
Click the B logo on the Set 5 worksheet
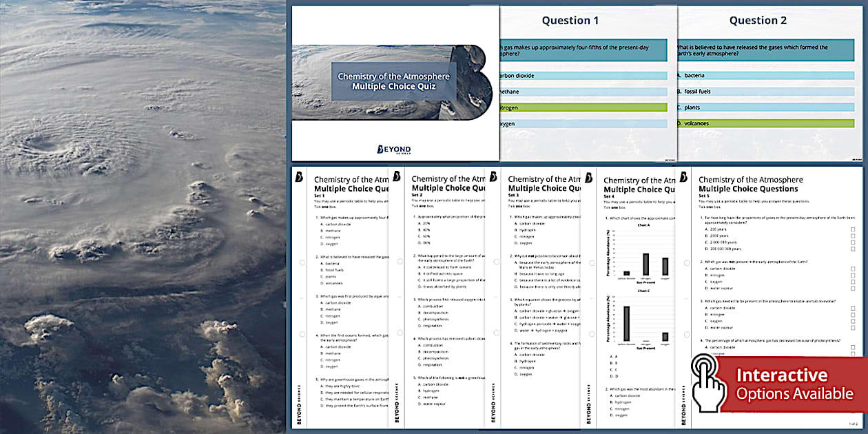pos(685,178)
